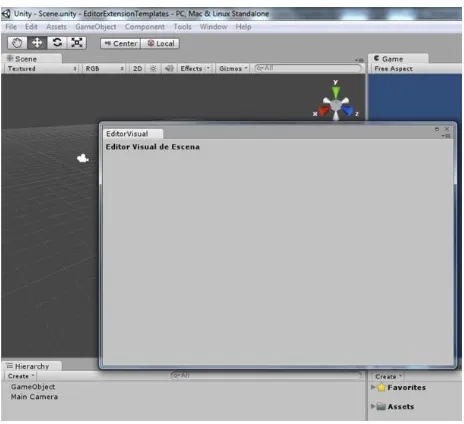This screenshot has height=424, width=464.
Task: Open the File menu
Action: [x=11, y=27]
